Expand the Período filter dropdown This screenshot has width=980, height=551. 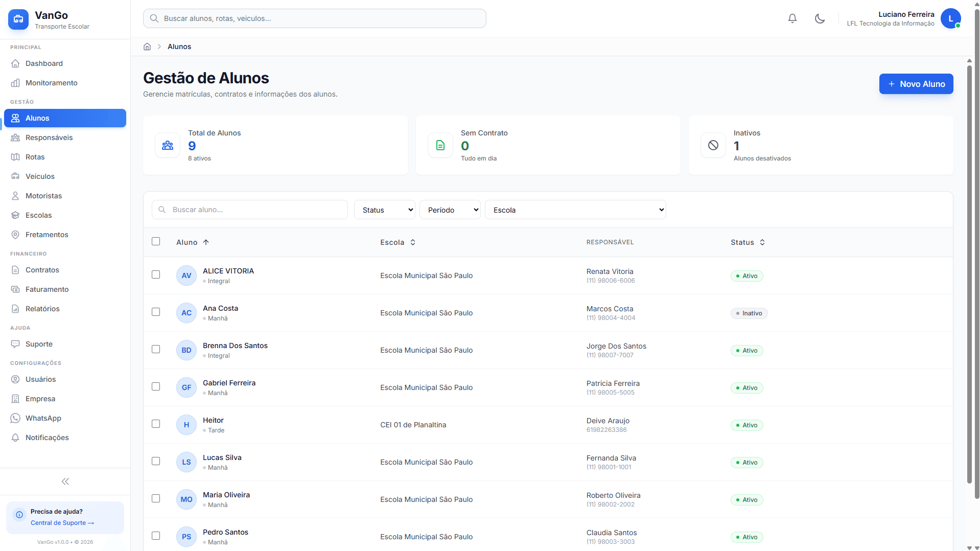click(x=450, y=210)
